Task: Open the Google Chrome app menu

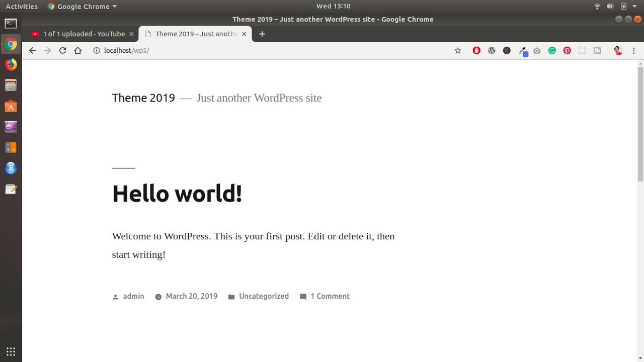Action: pyautogui.click(x=82, y=6)
